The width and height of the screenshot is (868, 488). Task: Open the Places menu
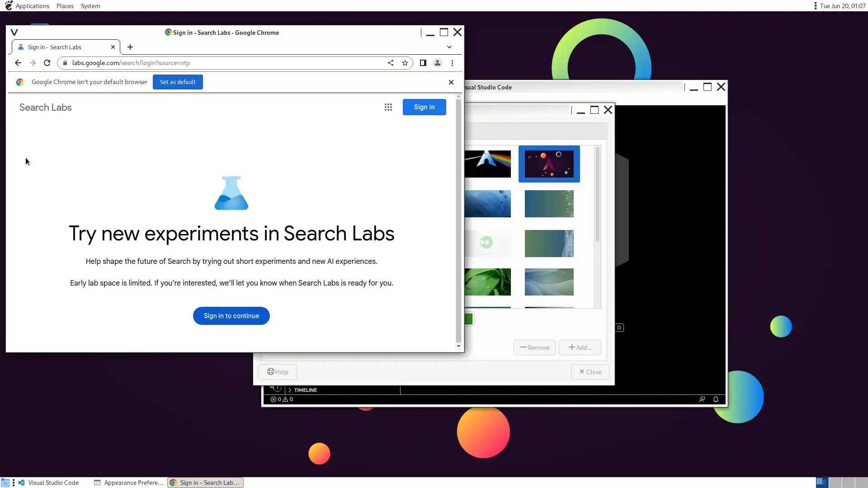(x=65, y=6)
